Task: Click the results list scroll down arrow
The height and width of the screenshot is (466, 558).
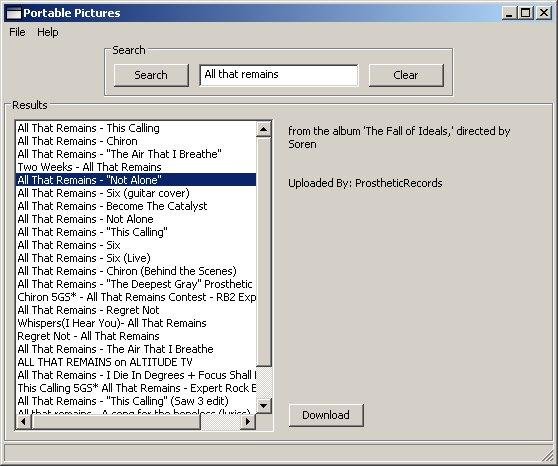Action: [x=264, y=405]
